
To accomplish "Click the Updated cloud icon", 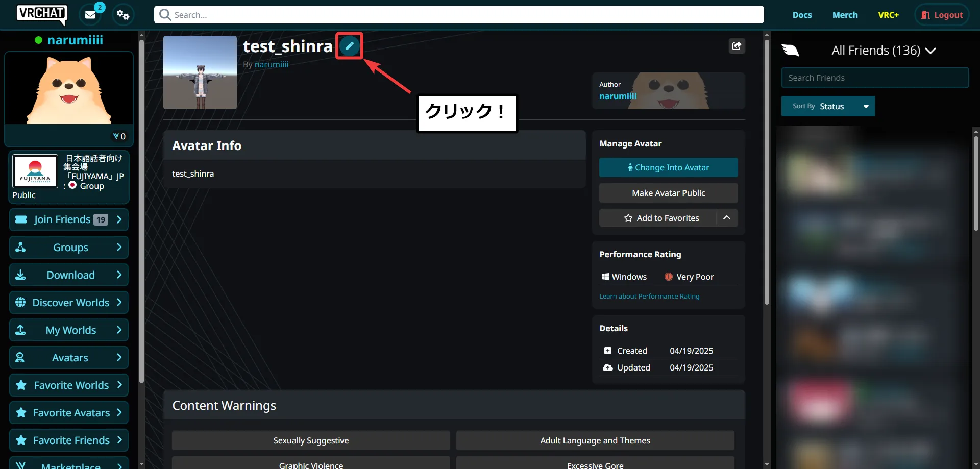I will pos(607,367).
